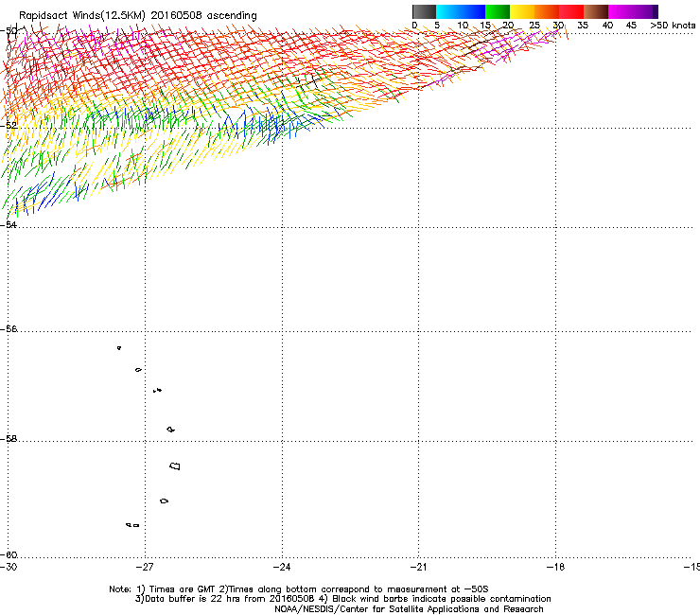
Task: Click the -18 longitude axis label
Action: (556, 567)
